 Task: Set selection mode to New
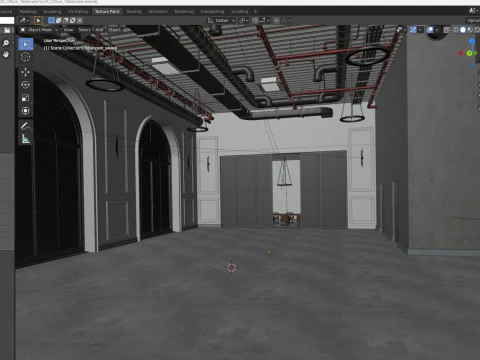pos(51,21)
